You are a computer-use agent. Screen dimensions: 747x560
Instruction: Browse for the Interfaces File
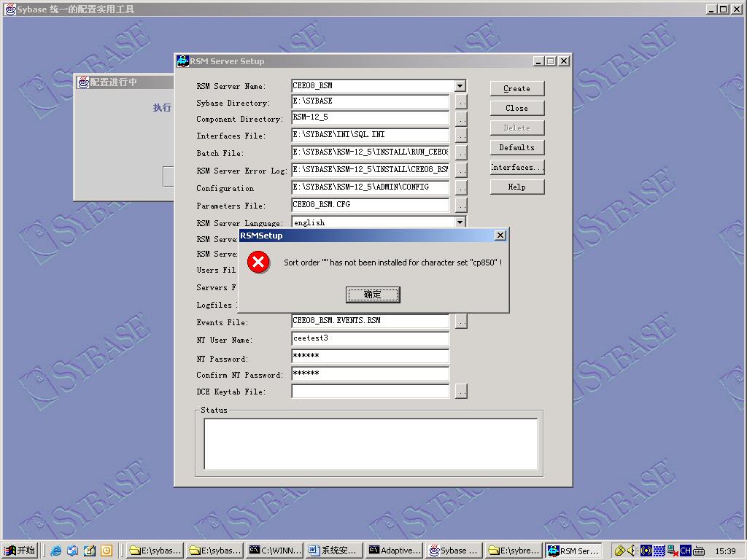[x=461, y=136]
